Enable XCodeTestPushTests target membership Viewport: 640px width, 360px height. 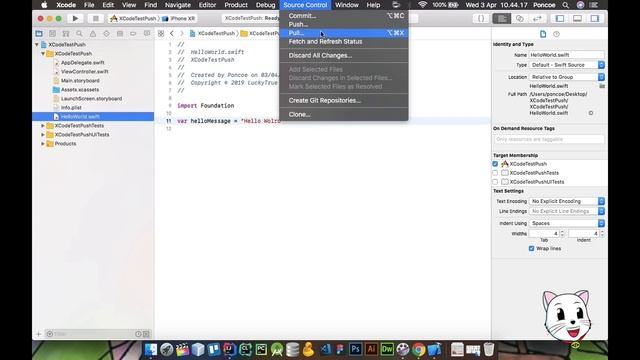(495, 173)
